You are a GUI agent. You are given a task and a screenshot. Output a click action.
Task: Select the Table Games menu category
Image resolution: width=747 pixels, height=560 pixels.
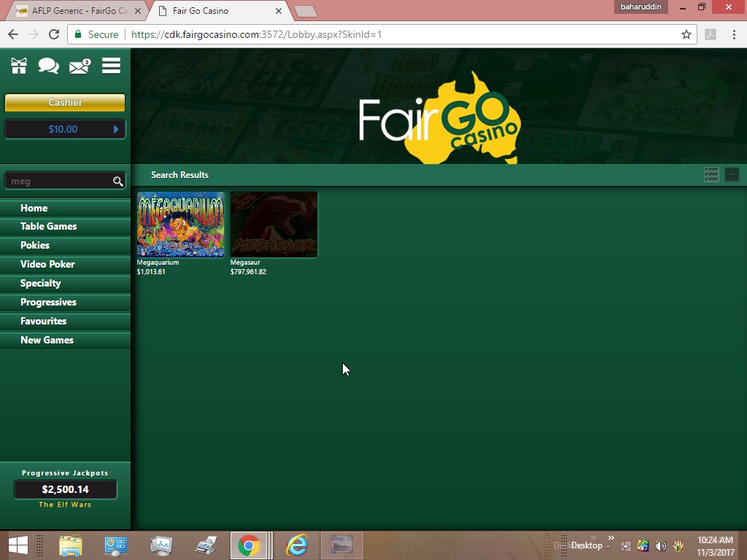point(48,226)
